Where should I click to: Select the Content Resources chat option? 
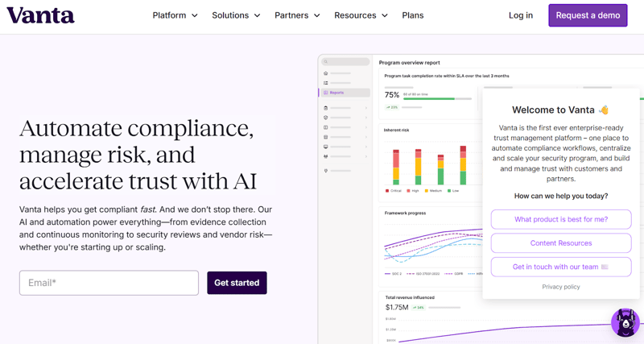click(561, 243)
